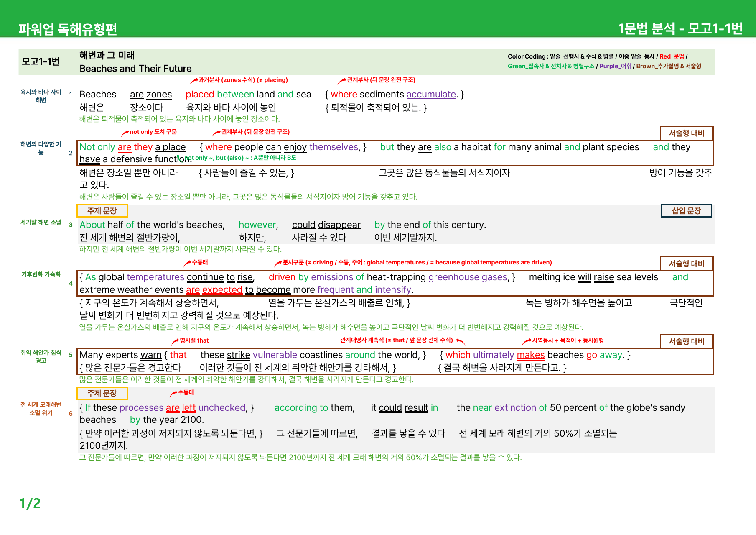Click the annotation starting '분사구문 (≠ driving / 수동'

[417, 262]
